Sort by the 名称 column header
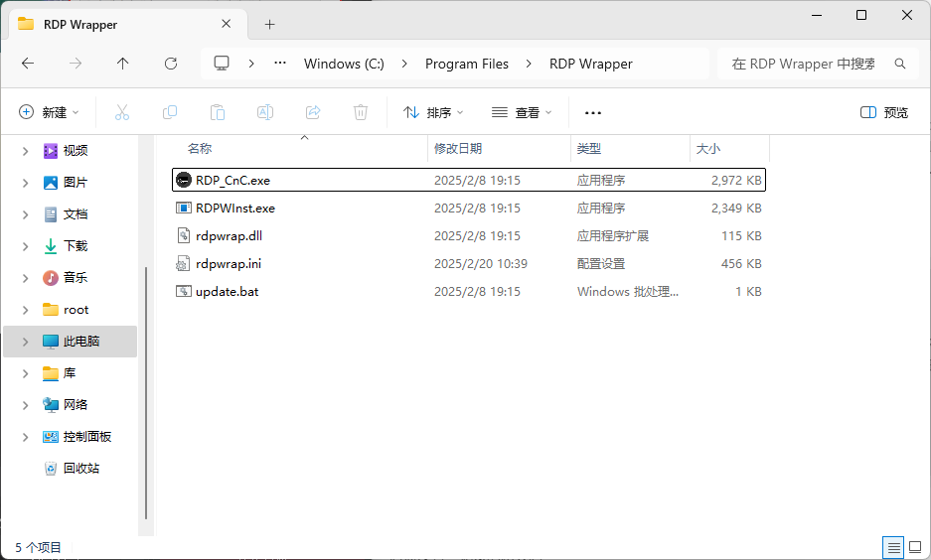Image resolution: width=931 pixels, height=560 pixels. (x=200, y=148)
